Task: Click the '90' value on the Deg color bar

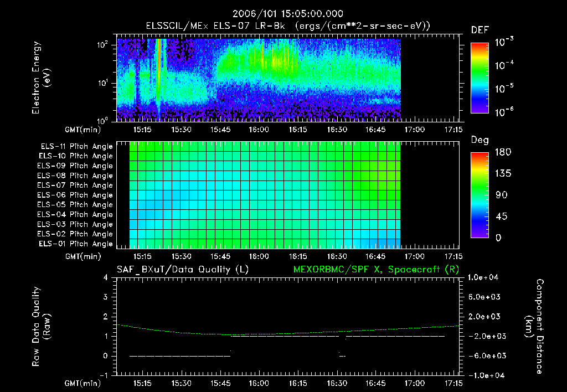Action: point(501,195)
